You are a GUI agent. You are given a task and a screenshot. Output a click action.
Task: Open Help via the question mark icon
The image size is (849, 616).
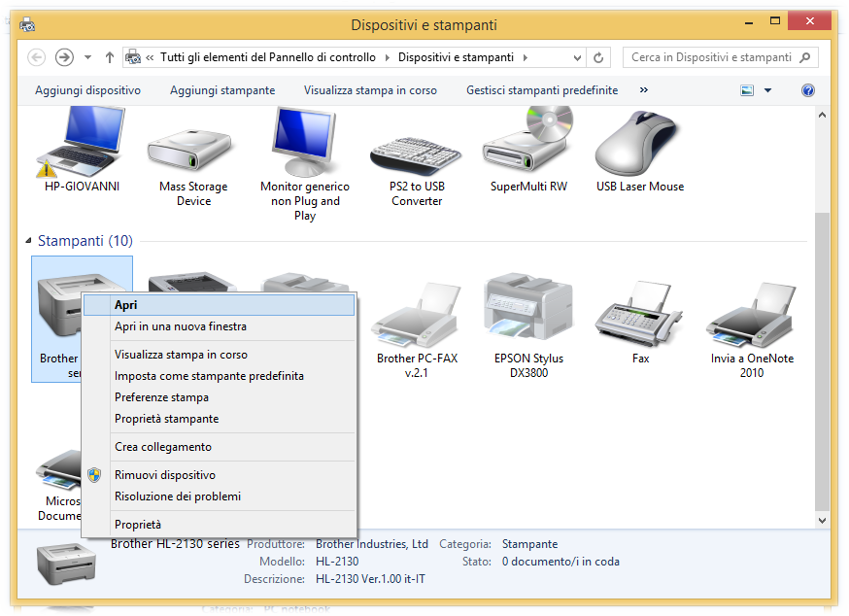808,90
